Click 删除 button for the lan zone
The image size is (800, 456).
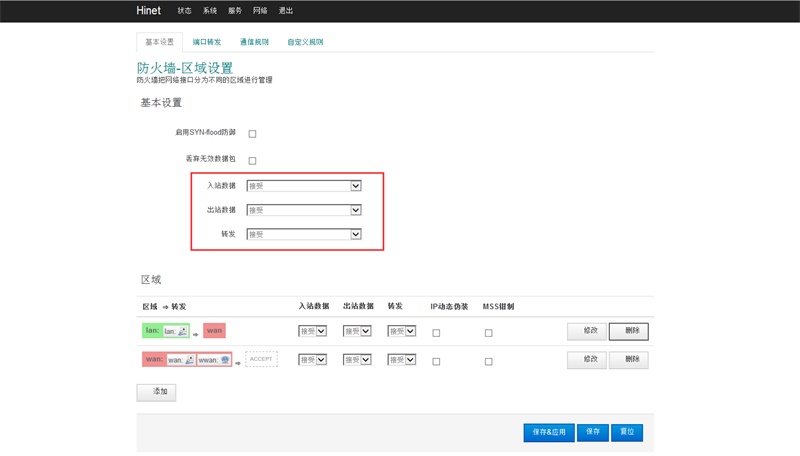coord(629,331)
